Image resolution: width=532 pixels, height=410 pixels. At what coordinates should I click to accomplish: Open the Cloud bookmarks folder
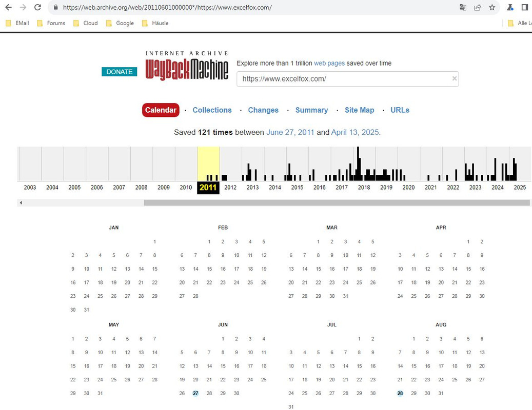[x=86, y=23]
